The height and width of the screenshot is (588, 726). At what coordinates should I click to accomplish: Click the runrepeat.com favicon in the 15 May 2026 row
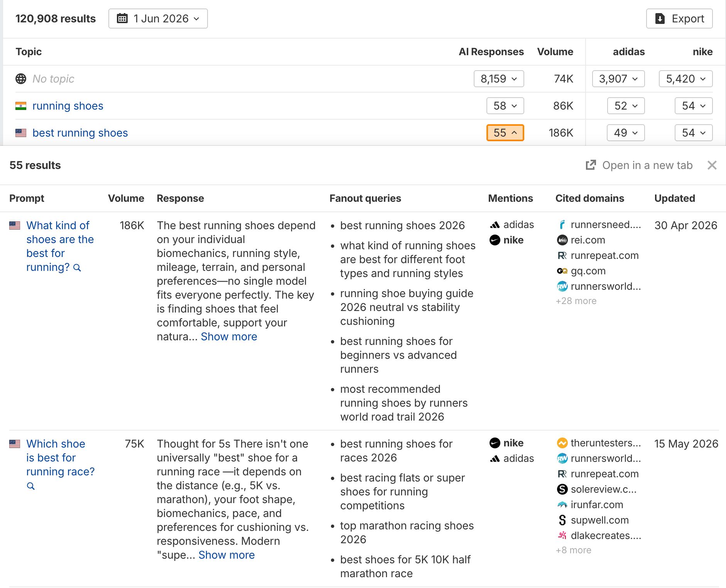point(562,474)
